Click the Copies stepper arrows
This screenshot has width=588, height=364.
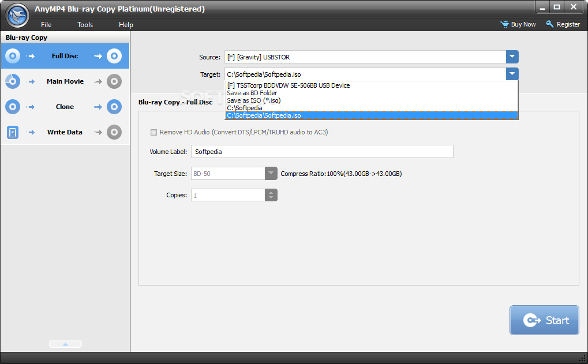pyautogui.click(x=271, y=195)
